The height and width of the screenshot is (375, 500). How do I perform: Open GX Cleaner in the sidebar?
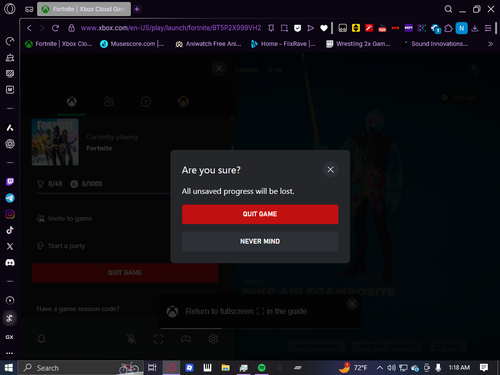(10, 58)
